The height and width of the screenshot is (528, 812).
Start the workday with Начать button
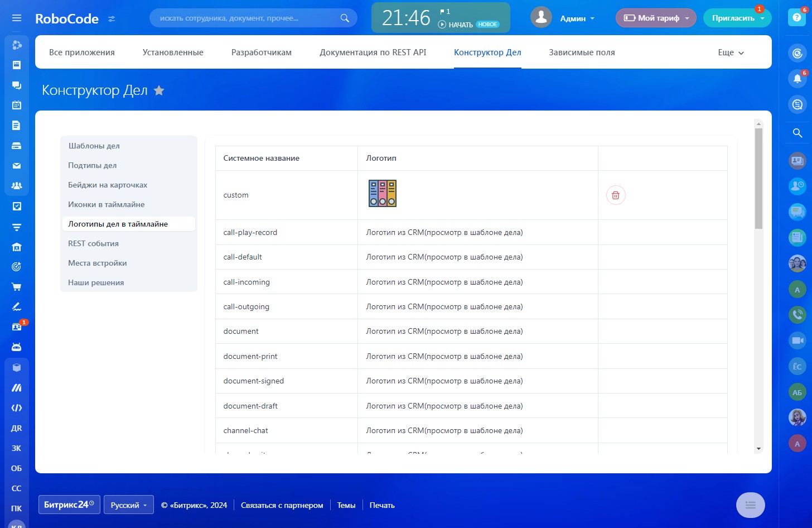pyautogui.click(x=456, y=25)
